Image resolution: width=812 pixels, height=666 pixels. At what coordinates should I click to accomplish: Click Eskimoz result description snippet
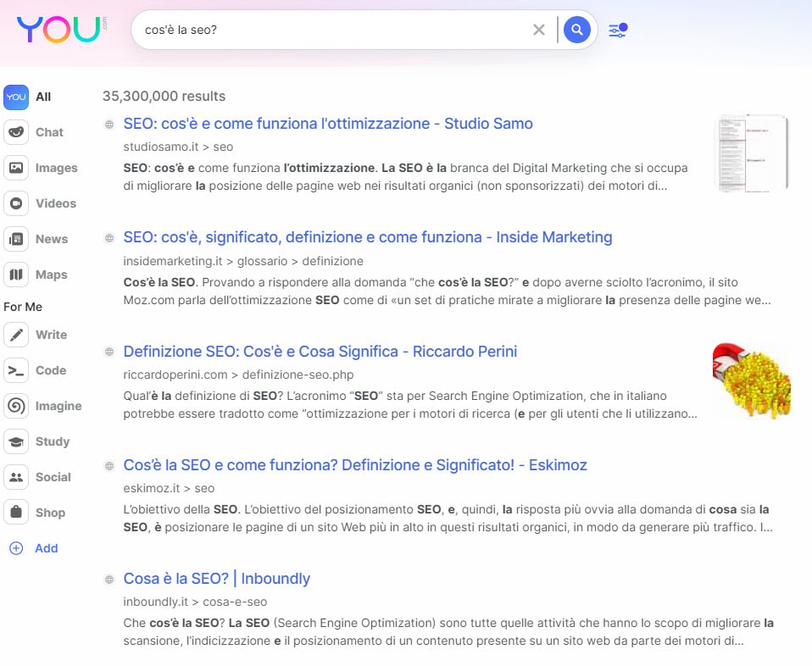pyautogui.click(x=448, y=519)
